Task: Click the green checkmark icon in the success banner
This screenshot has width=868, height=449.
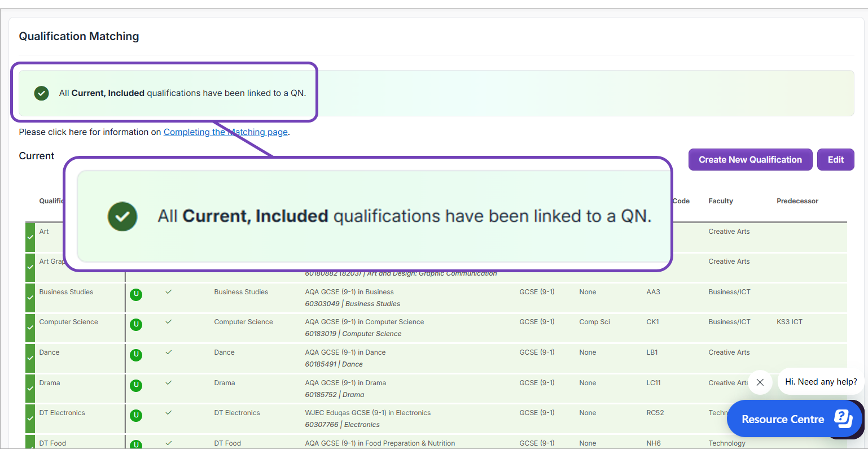Action: (41, 93)
